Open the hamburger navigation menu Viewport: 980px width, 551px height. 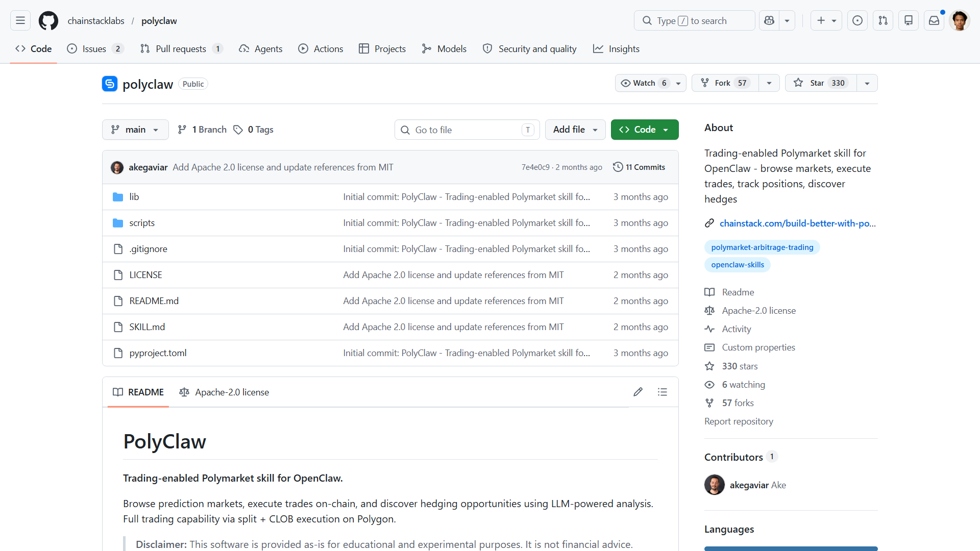[20, 20]
